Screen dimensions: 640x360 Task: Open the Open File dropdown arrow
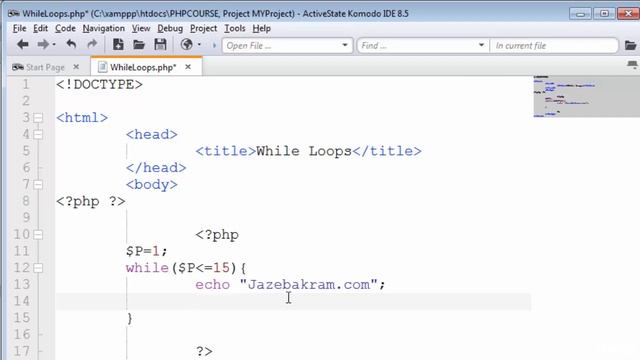345,45
